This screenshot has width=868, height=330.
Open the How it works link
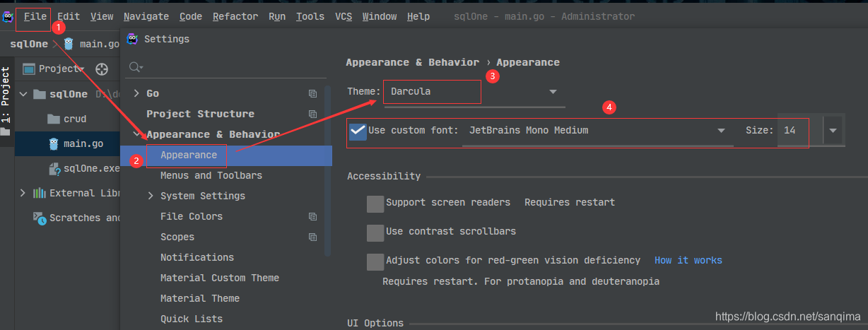click(x=688, y=260)
